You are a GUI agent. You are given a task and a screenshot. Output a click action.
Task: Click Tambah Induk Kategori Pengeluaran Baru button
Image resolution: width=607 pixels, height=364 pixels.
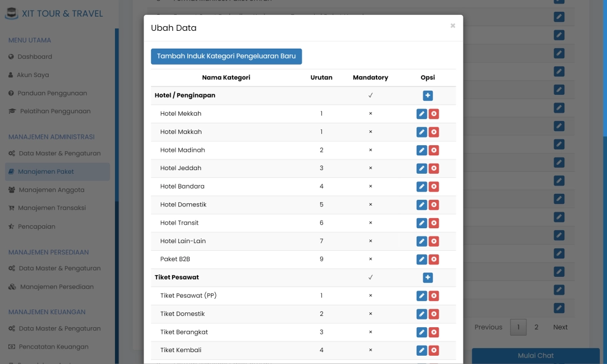point(226,56)
